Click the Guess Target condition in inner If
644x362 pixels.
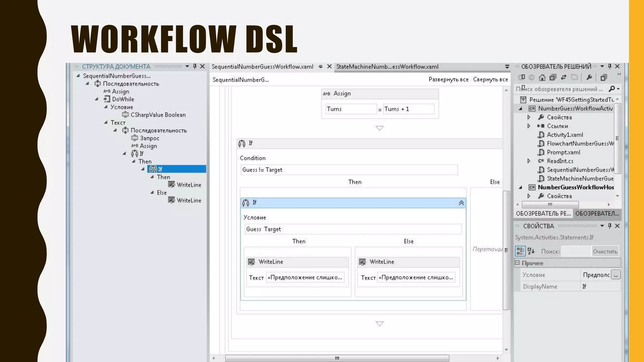point(353,229)
